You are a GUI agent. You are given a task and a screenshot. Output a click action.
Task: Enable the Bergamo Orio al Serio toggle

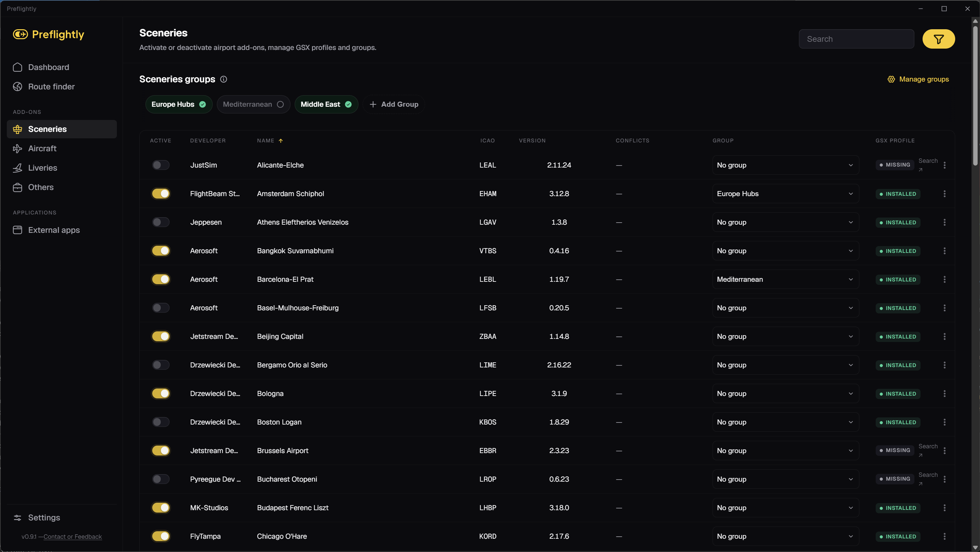[x=160, y=365]
